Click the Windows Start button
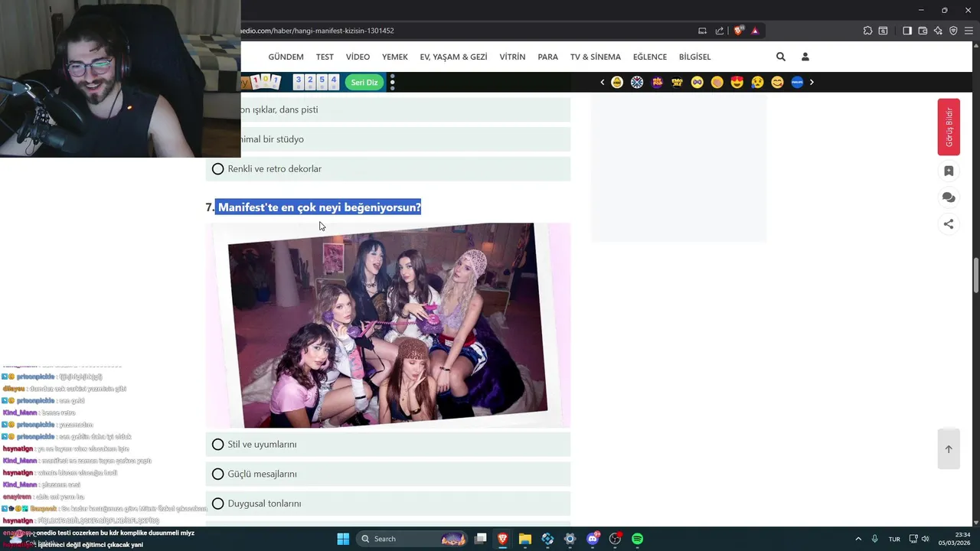The image size is (980, 551). (x=343, y=539)
